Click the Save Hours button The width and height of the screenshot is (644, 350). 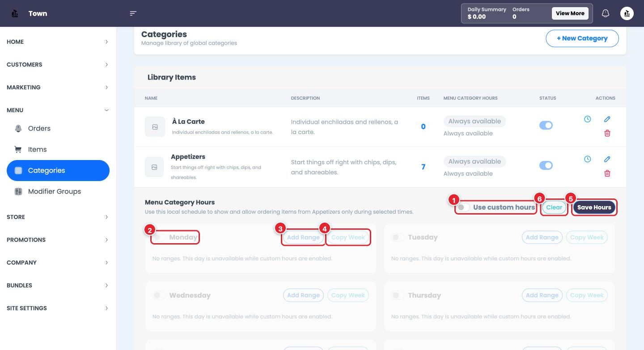tap(594, 207)
